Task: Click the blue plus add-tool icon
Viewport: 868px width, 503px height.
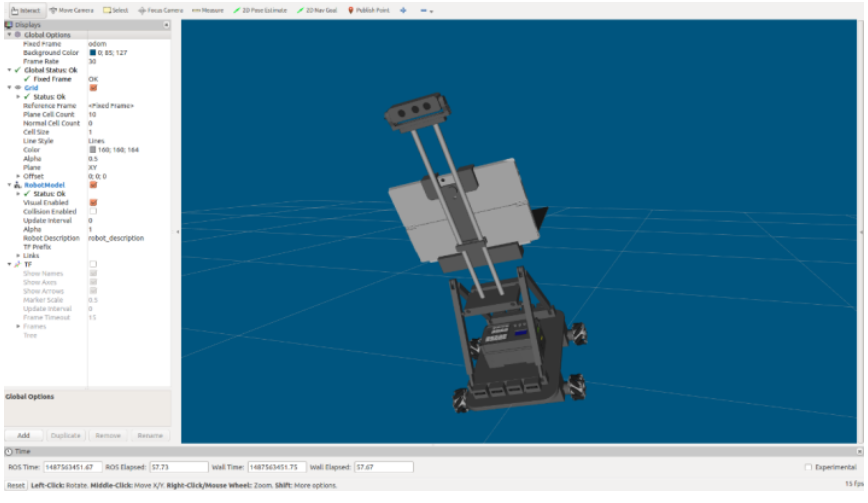Action: pyautogui.click(x=403, y=11)
